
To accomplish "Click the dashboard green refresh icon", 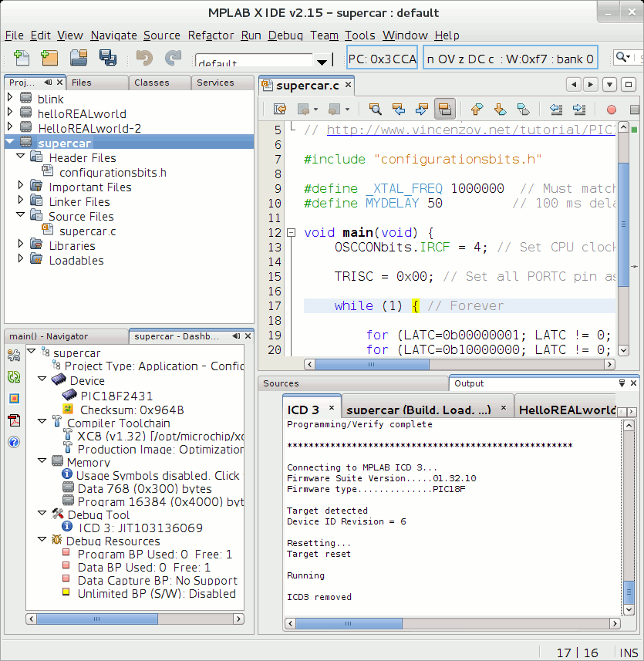I will coord(14,377).
